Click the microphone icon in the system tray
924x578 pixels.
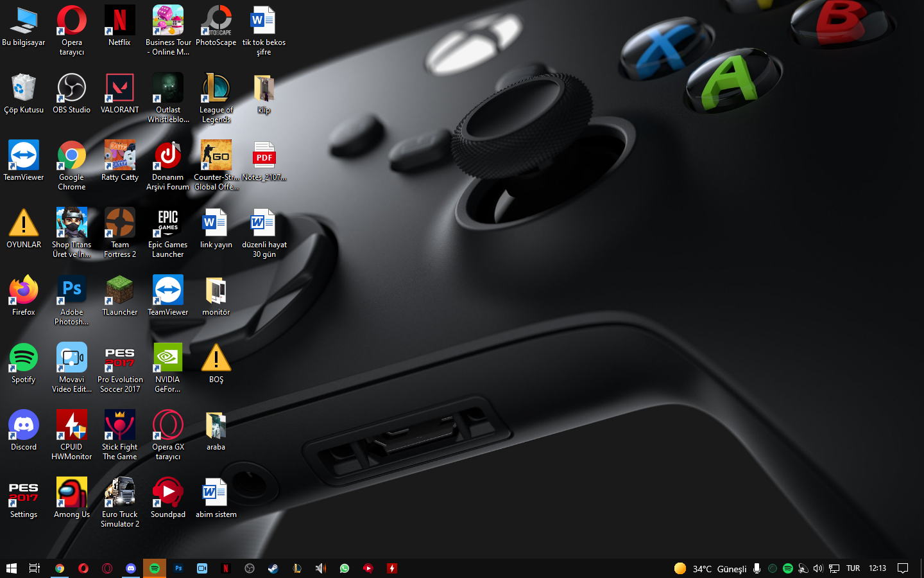(757, 568)
